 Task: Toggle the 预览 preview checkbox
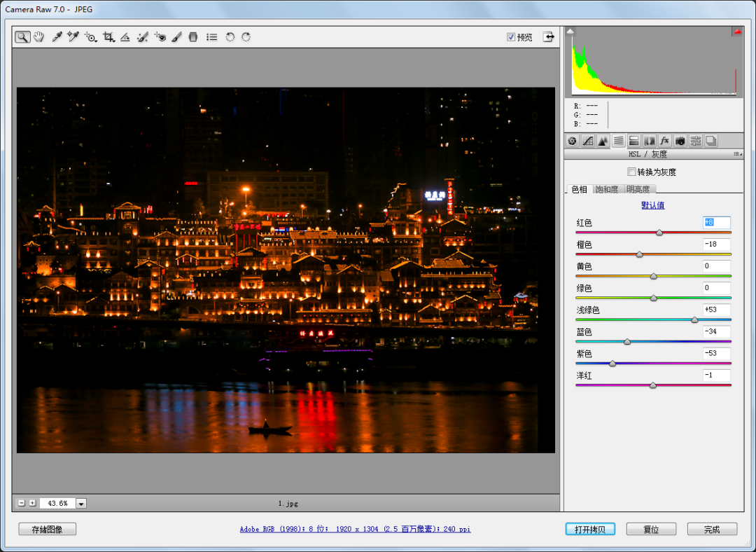coord(511,37)
